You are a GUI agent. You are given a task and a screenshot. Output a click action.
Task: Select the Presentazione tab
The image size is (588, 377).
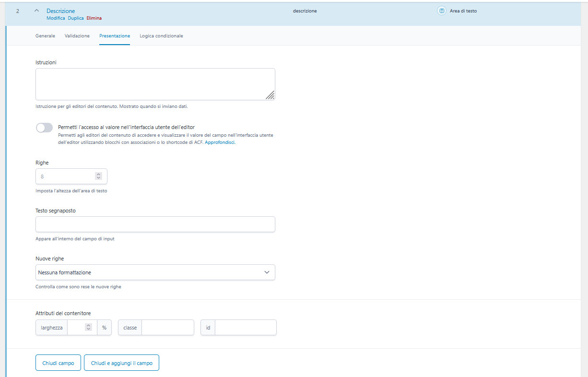pos(115,36)
